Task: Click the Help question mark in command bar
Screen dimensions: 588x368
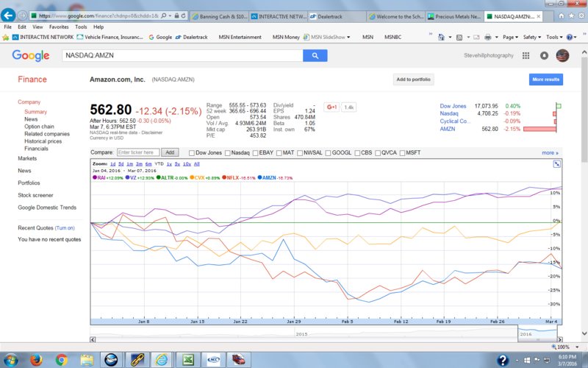Action: click(x=570, y=38)
